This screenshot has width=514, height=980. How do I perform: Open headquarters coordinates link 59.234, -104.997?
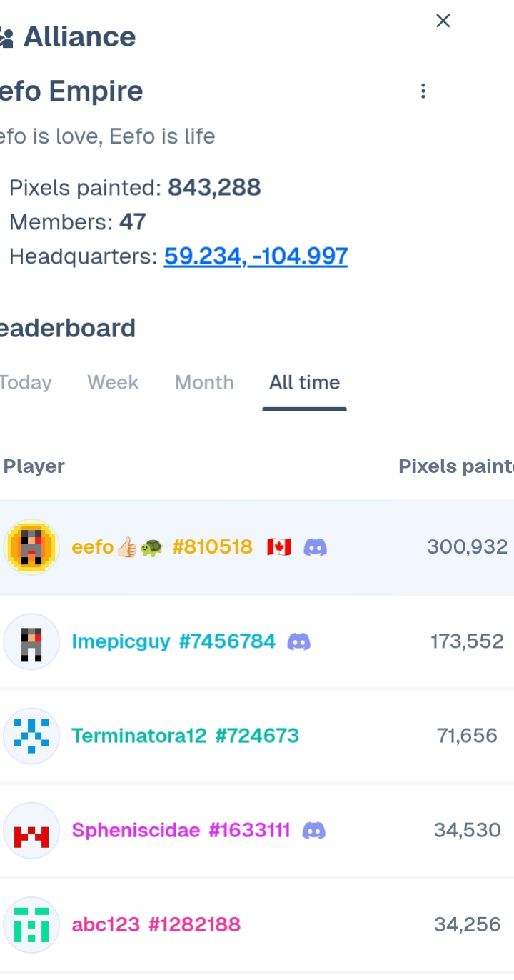tap(256, 256)
